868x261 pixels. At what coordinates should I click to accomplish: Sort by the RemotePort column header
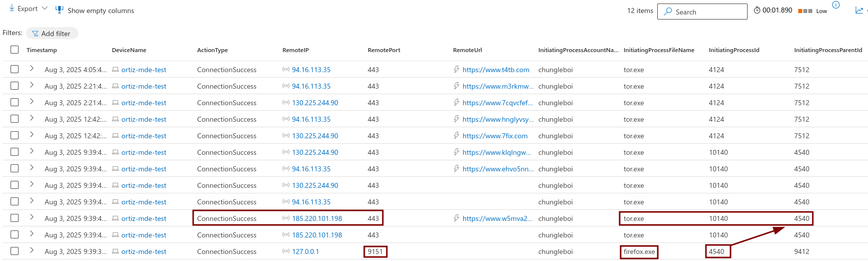384,50
